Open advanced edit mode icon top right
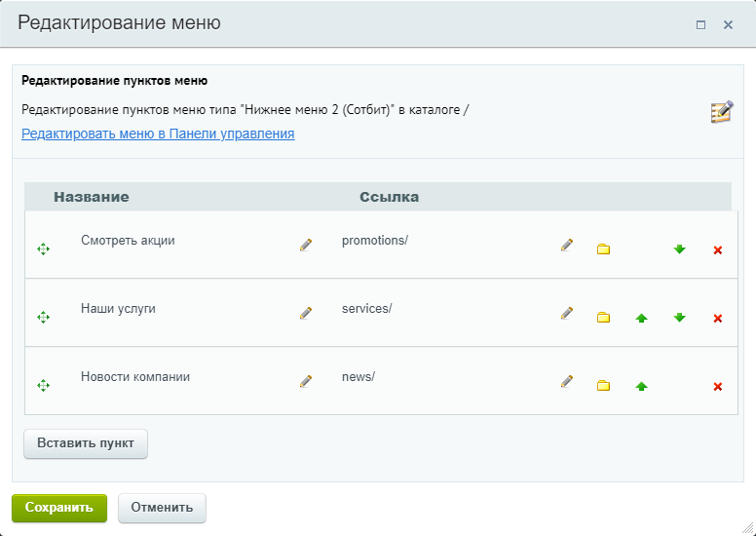The width and height of the screenshot is (756, 536). coord(722,112)
